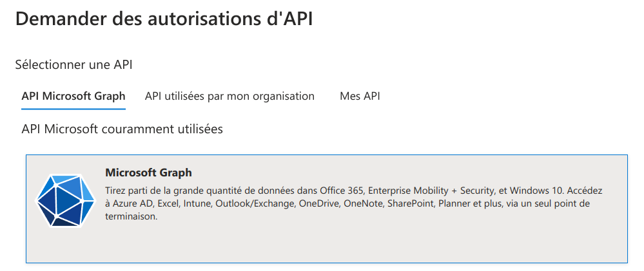Click the bold Microsoft Graph card title
The image size is (644, 271).
pyautogui.click(x=148, y=173)
